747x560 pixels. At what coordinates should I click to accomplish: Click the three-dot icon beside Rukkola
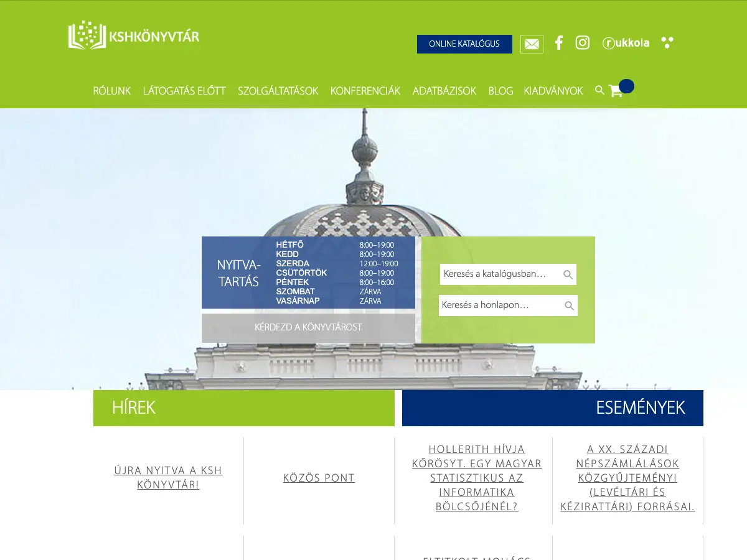tap(667, 42)
